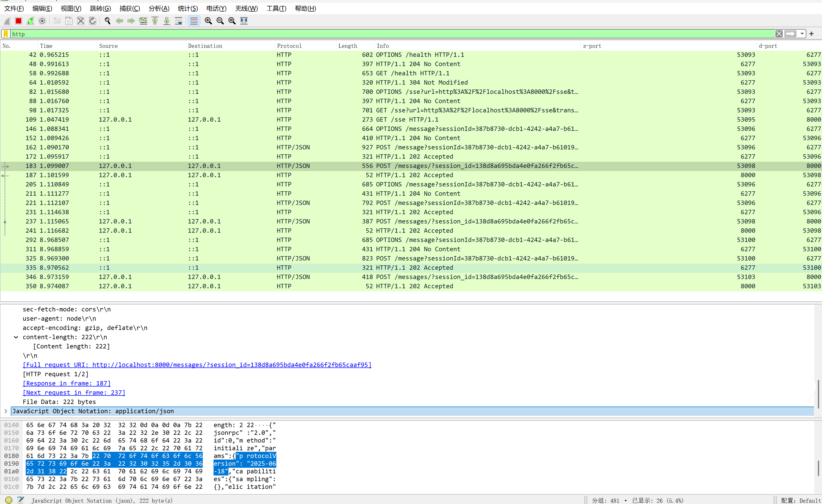Open the 视图(V) menu

pos(71,8)
